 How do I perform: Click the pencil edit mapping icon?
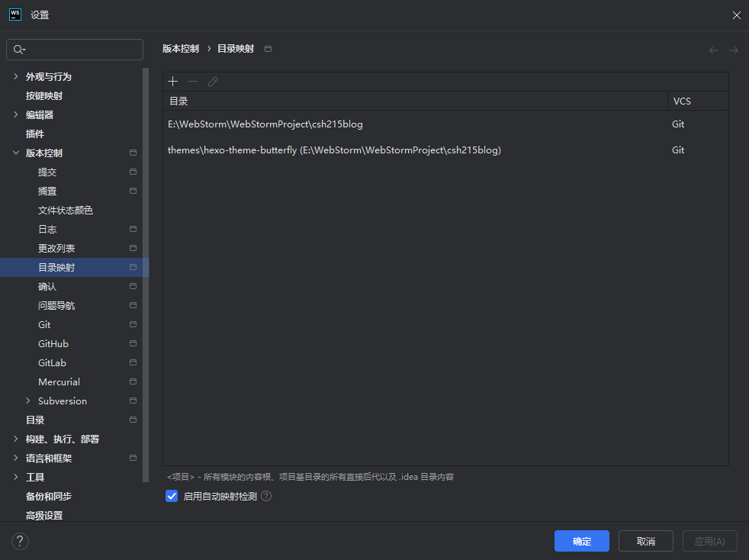coord(213,82)
